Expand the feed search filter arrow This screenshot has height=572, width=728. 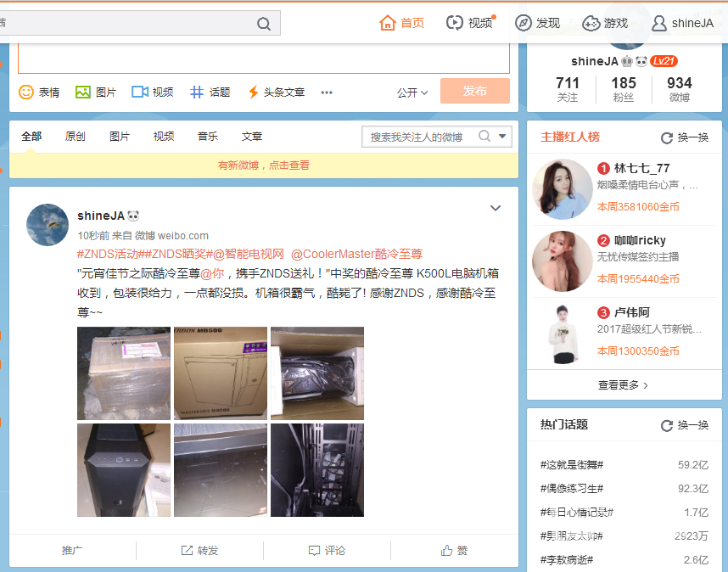502,136
